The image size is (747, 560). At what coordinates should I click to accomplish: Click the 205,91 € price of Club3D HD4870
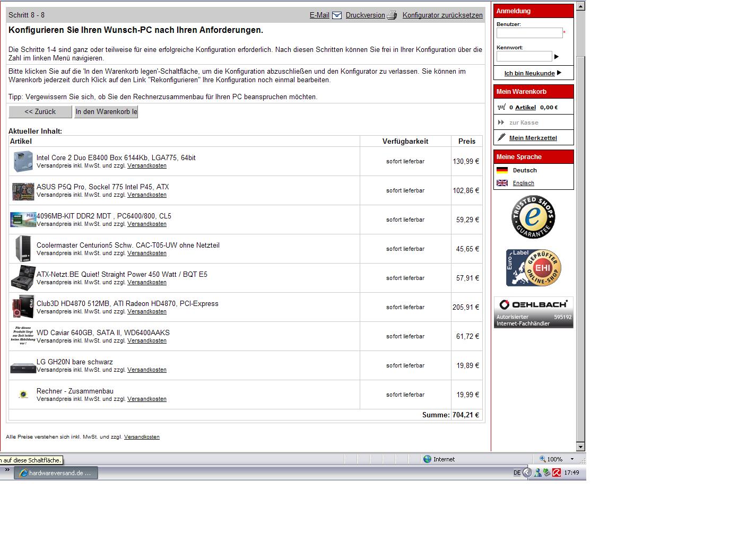[466, 307]
